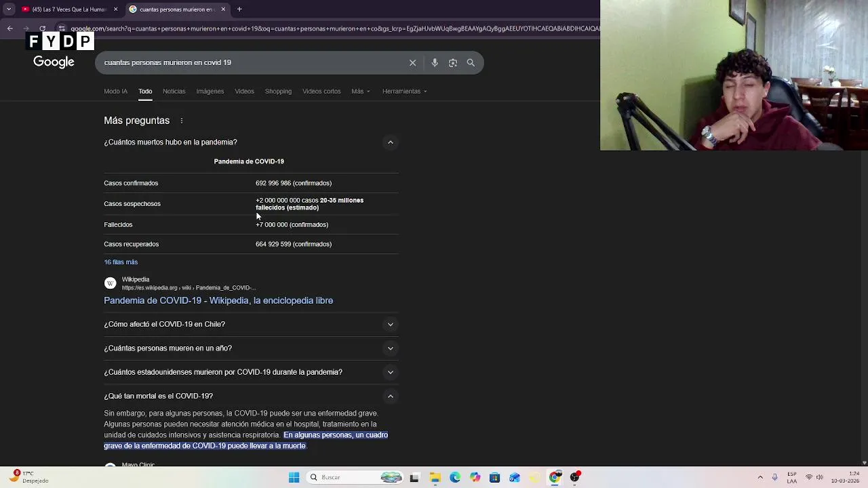Submit search using the magnifier icon

[471, 62]
